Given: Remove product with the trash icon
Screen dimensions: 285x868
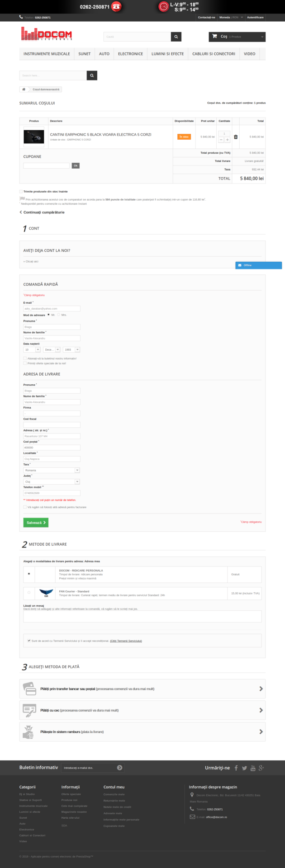Looking at the screenshot, I should click(x=236, y=137).
